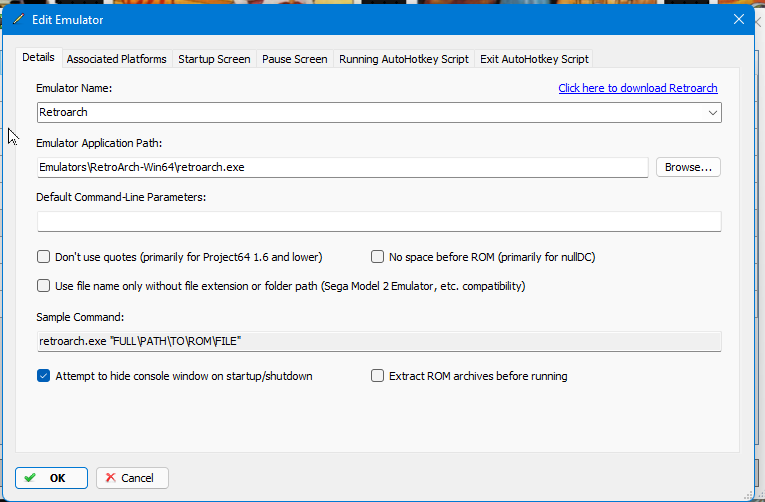Click the Emulator Application Path field
The width and height of the screenshot is (765, 502).
coord(342,167)
